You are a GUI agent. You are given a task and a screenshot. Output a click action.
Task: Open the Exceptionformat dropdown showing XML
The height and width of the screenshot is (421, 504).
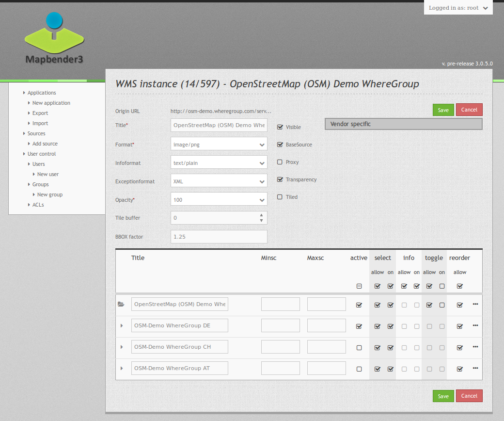click(x=219, y=181)
